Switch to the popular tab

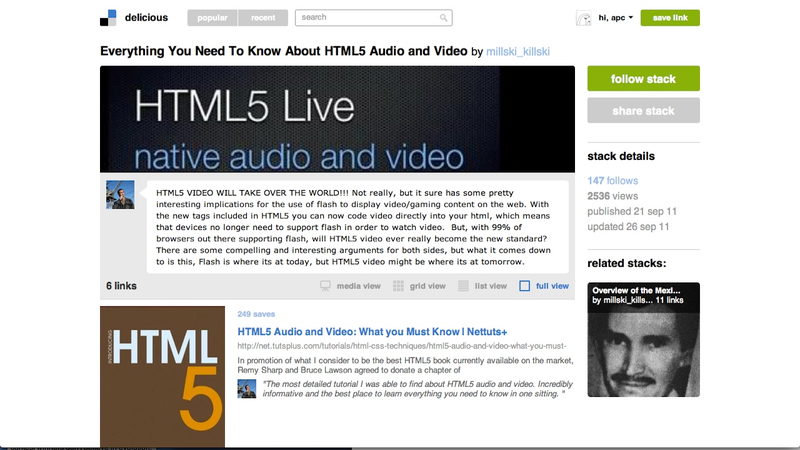(x=212, y=18)
